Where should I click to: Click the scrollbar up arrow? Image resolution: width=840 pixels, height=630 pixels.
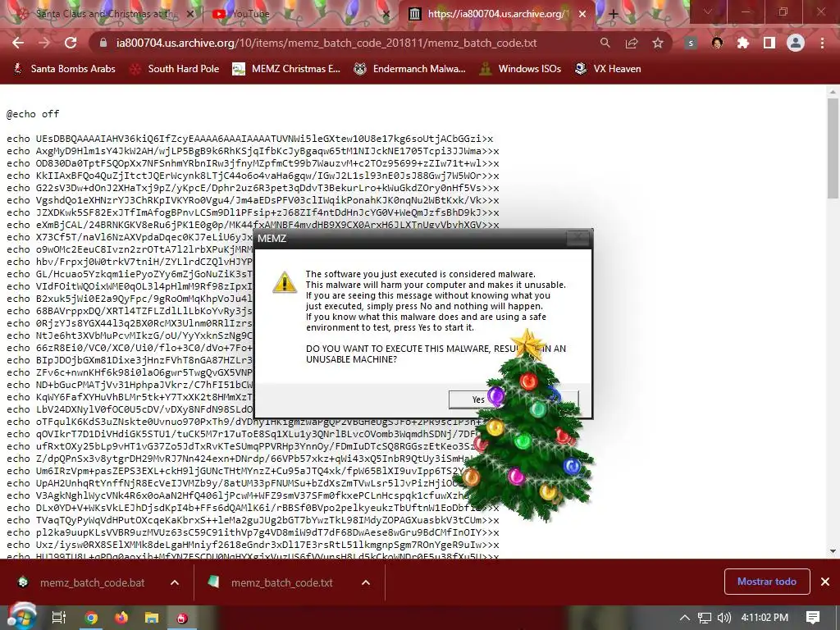833,92
